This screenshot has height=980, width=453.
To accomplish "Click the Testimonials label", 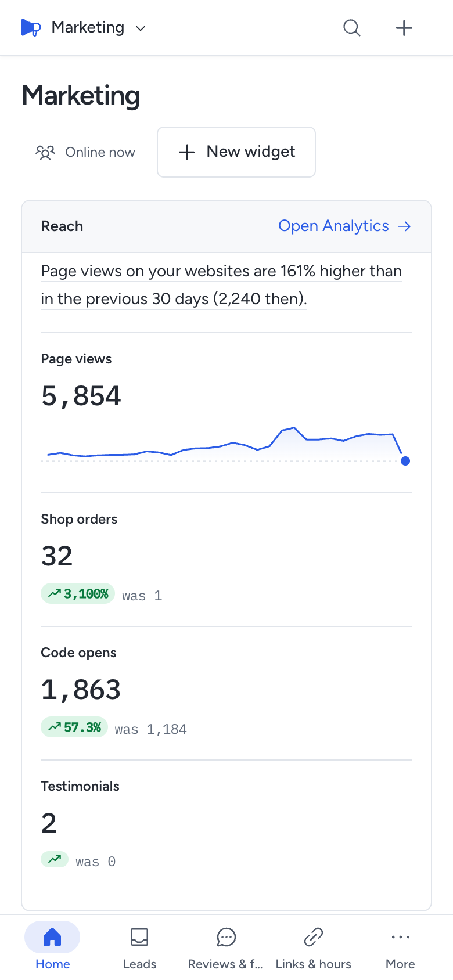I will (x=80, y=786).
